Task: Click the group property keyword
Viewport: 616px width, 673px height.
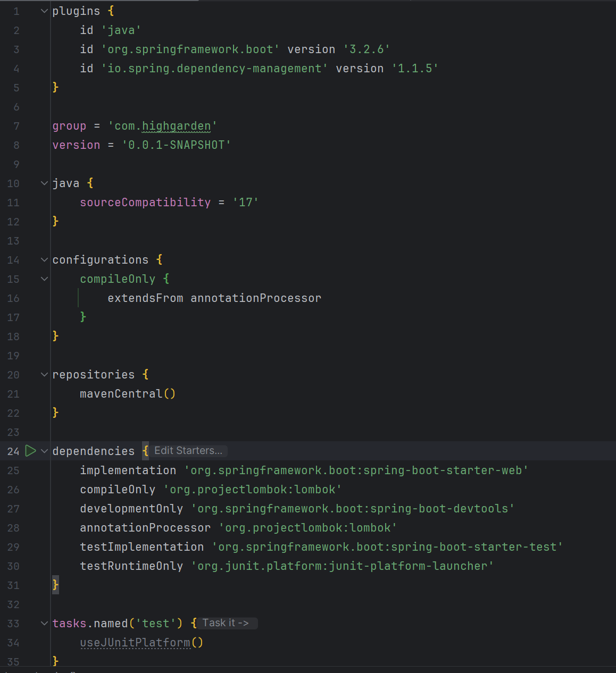Action: 69,126
